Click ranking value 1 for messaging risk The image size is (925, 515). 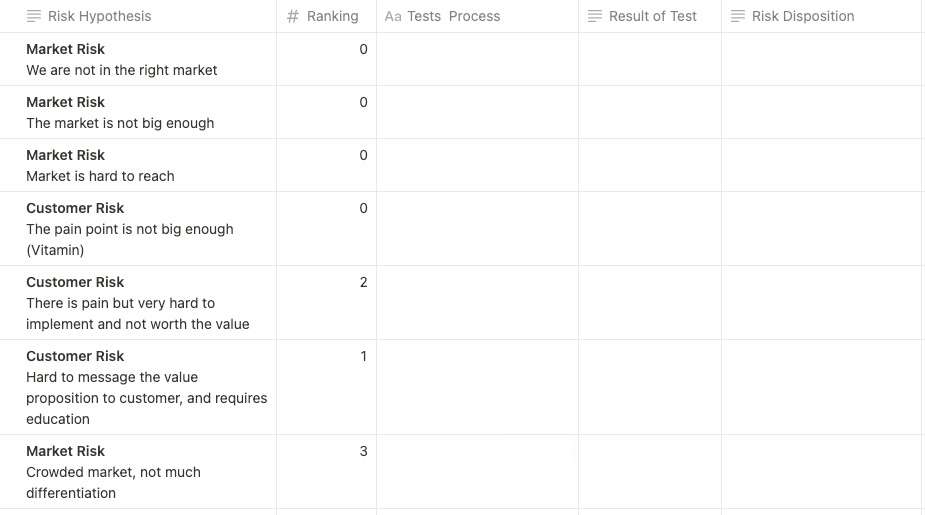click(x=326, y=388)
